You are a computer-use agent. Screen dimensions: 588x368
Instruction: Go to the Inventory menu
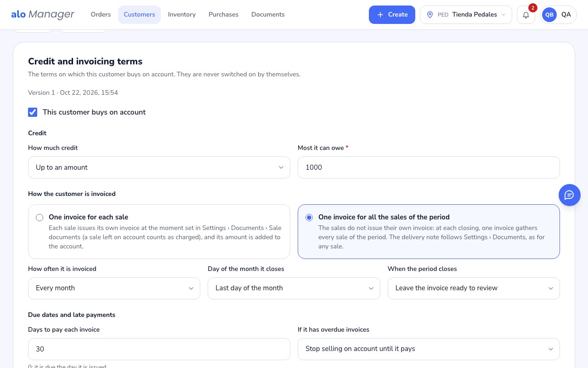[x=182, y=15]
